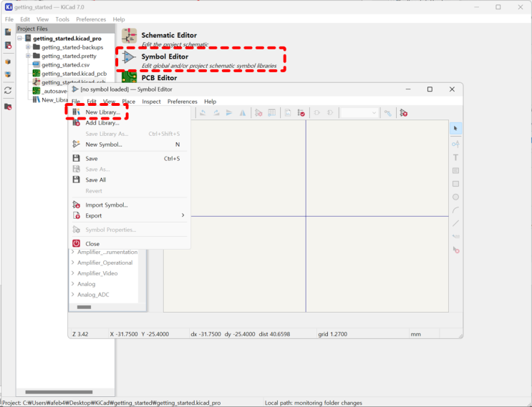Show normal body style gate icon
The height and width of the screenshot is (407, 532).
tap(317, 113)
